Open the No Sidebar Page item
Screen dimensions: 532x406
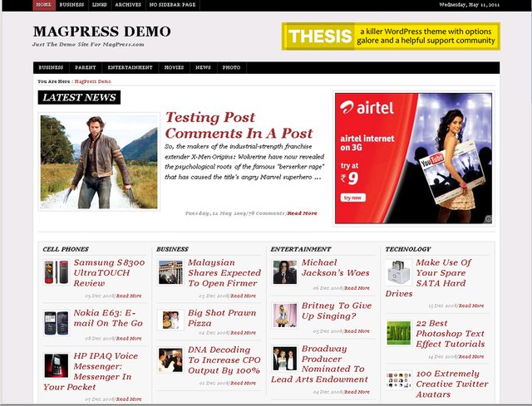click(172, 5)
